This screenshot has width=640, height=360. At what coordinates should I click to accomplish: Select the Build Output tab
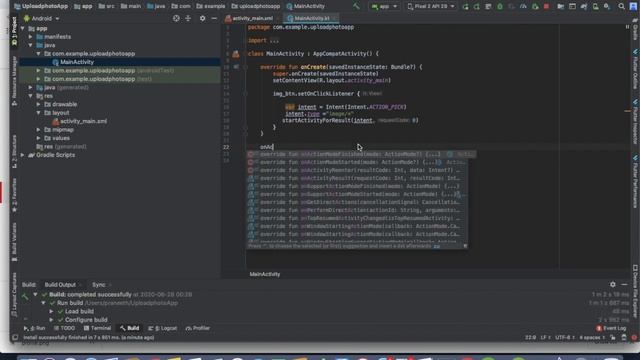pos(60,284)
